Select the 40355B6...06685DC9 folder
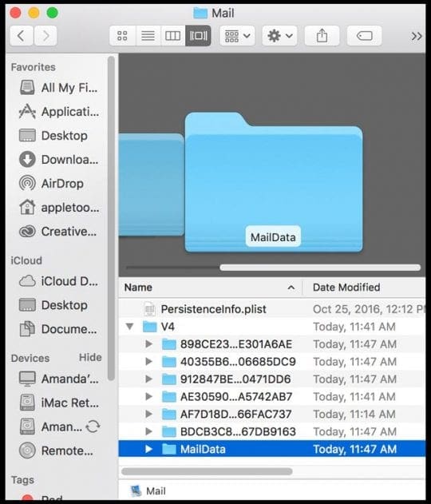This screenshot has width=431, height=504. click(271, 362)
